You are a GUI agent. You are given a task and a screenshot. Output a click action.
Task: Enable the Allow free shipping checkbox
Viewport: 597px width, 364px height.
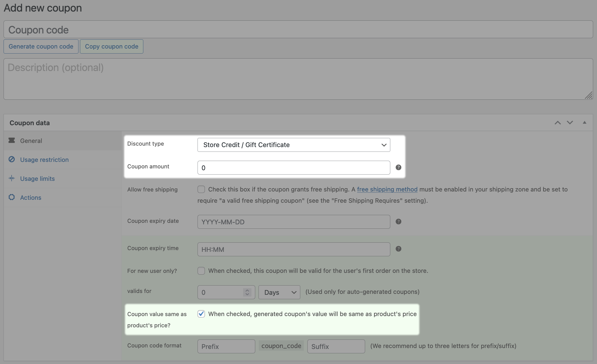(x=201, y=189)
